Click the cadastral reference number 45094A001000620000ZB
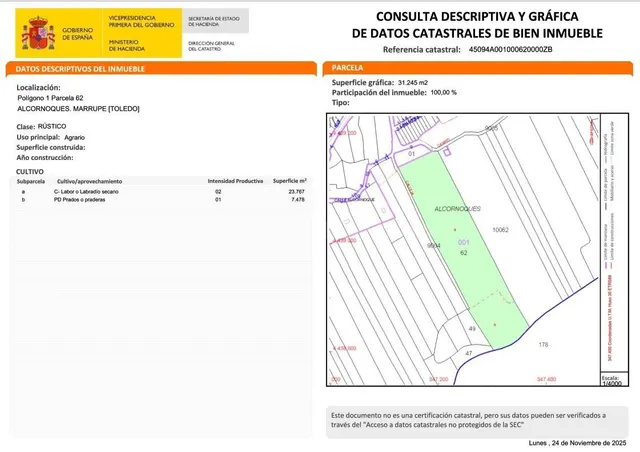640x452 pixels. [510, 49]
